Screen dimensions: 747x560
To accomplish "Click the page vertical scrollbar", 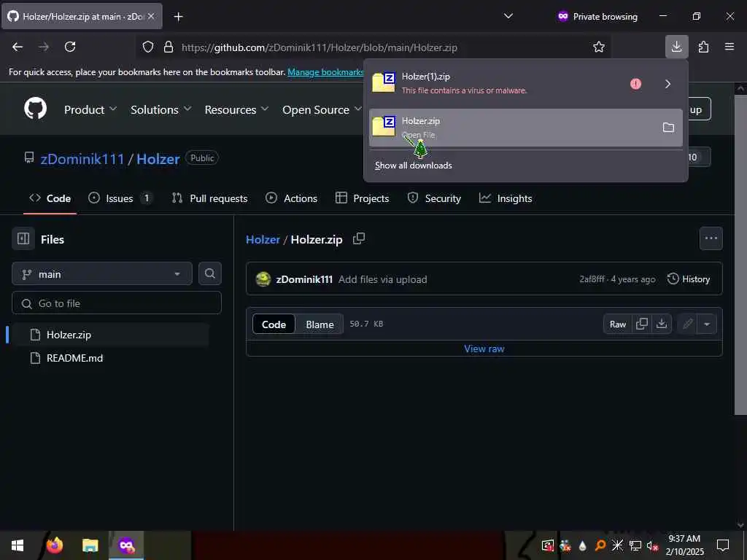I will (x=740, y=254).
